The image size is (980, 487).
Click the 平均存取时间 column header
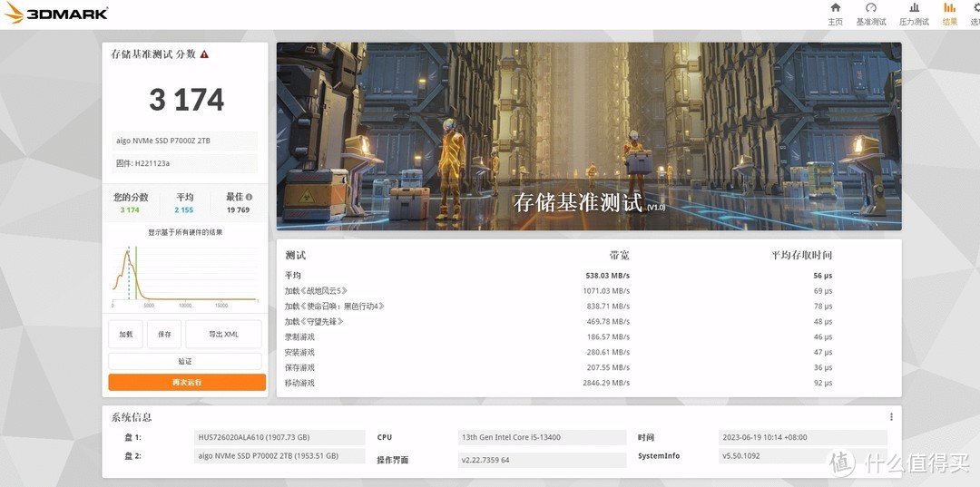pyautogui.click(x=801, y=256)
